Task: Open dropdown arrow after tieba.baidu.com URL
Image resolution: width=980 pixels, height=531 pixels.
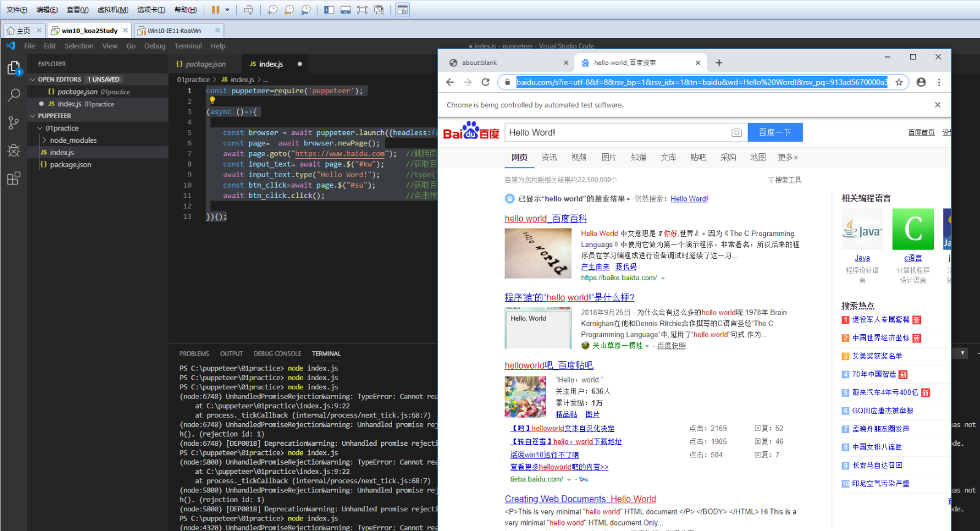Action: click(x=569, y=479)
